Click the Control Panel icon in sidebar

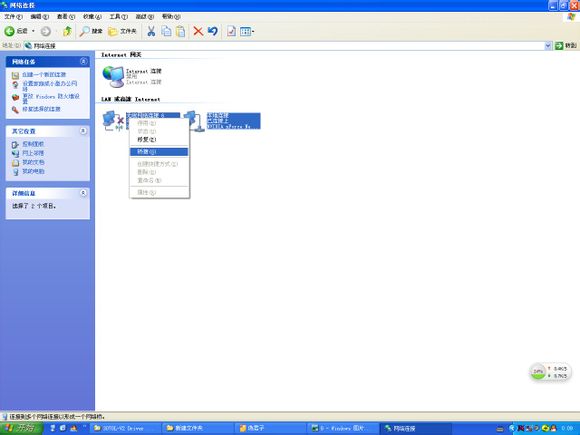[x=15, y=144]
